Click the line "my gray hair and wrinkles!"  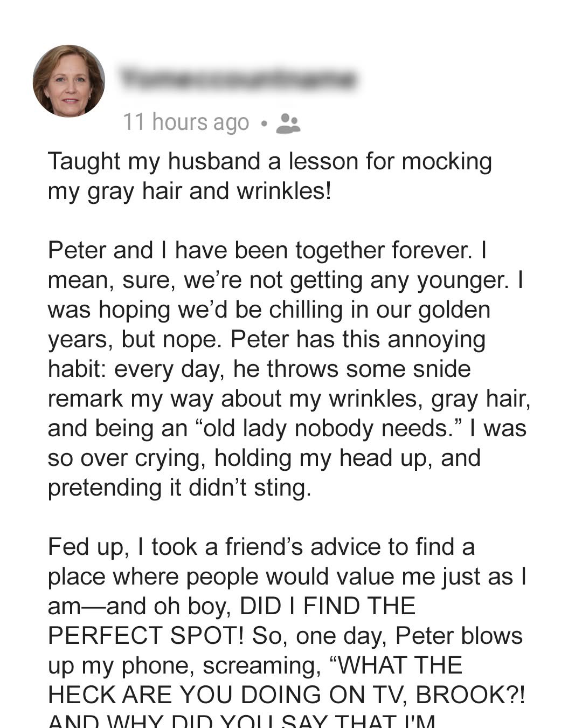189,191
